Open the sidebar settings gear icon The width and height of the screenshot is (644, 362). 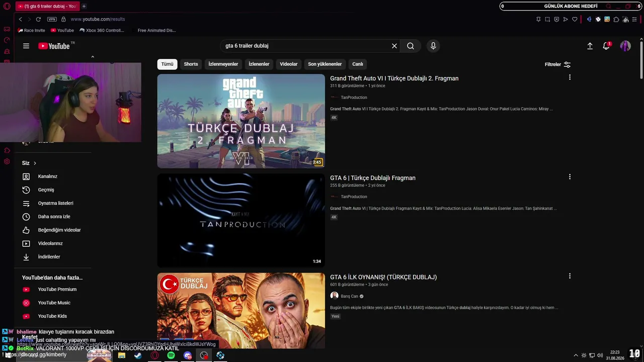(7, 161)
